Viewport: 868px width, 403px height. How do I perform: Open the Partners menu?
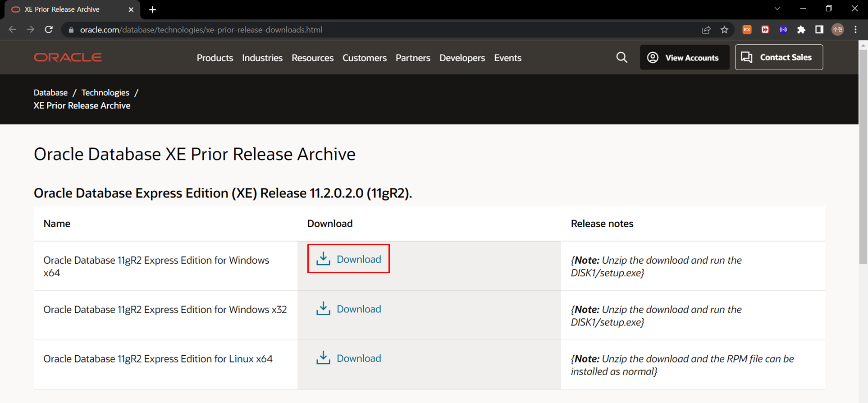click(x=413, y=58)
